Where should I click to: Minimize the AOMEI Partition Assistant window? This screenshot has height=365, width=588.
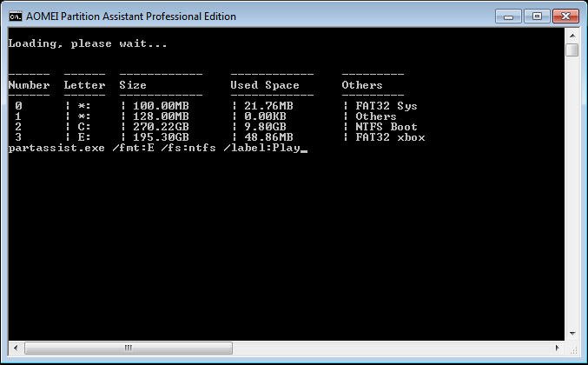(508, 17)
